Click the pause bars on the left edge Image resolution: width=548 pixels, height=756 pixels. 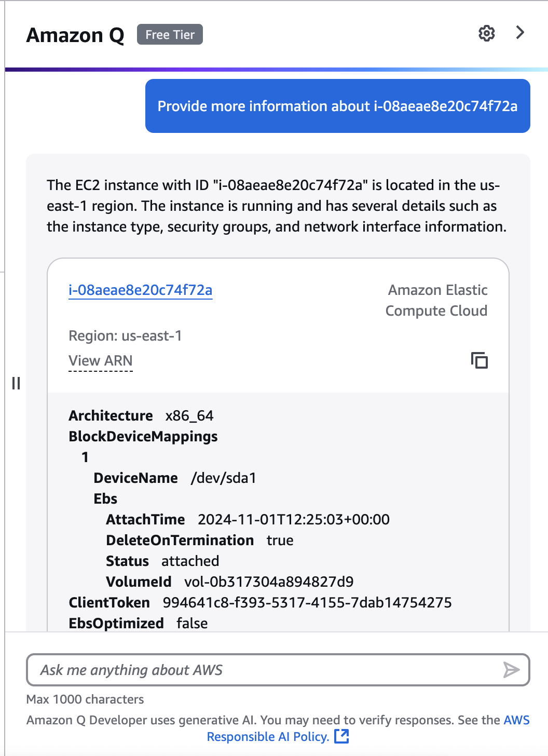tap(16, 384)
